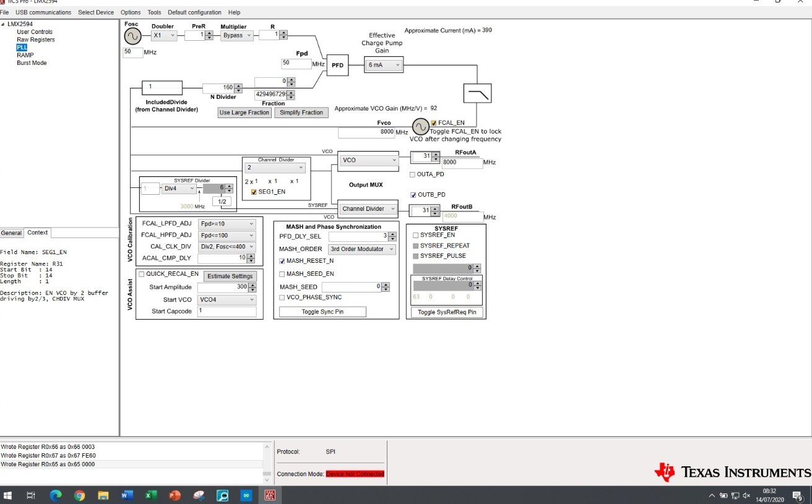Enable the MASH_SEED_EN checkbox

(x=282, y=274)
